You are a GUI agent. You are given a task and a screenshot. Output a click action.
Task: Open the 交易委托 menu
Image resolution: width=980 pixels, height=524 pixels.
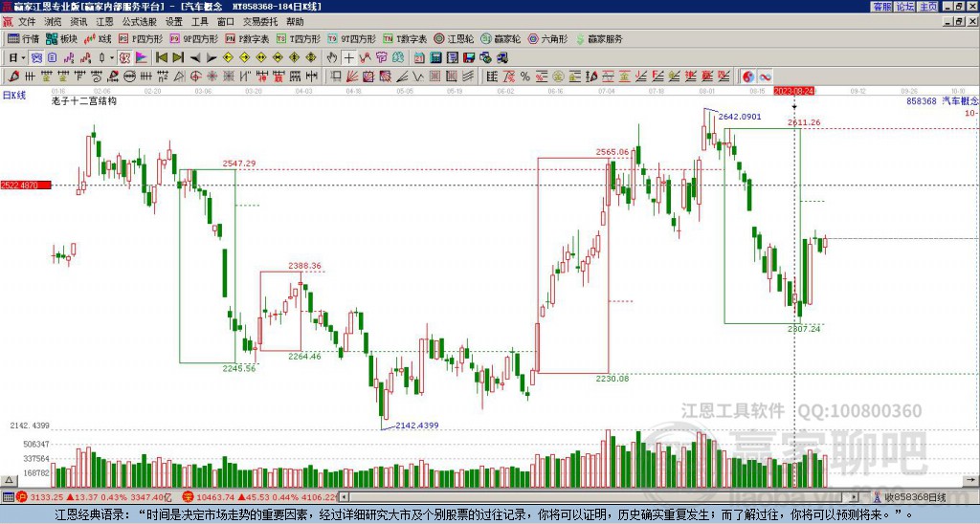click(260, 22)
